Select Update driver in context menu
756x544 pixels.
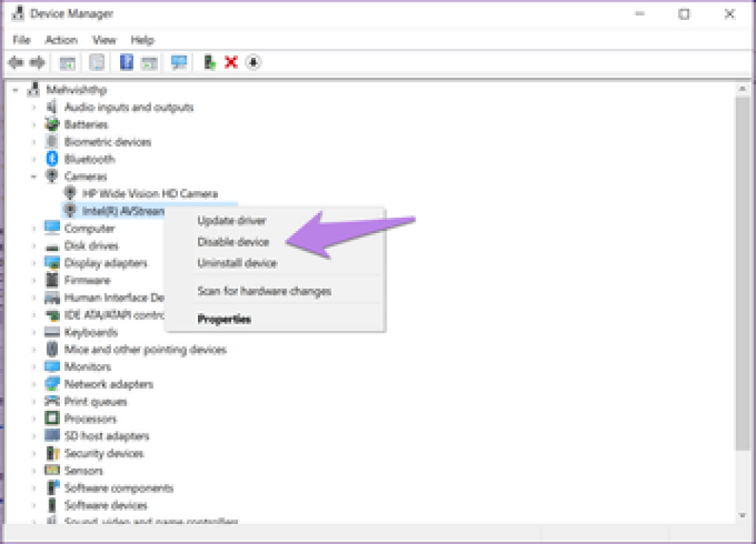(232, 221)
